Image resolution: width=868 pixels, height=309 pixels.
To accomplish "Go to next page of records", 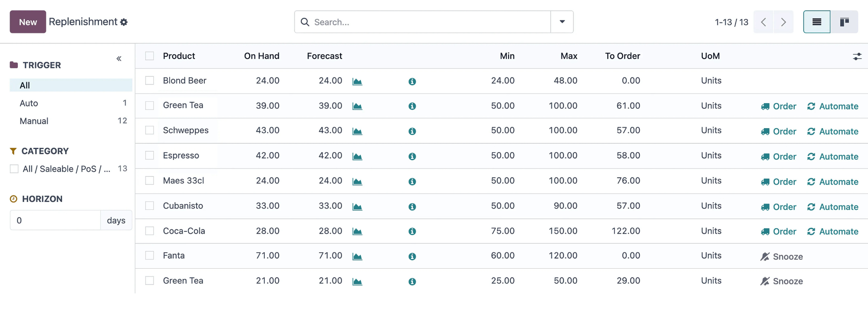I will 783,22.
